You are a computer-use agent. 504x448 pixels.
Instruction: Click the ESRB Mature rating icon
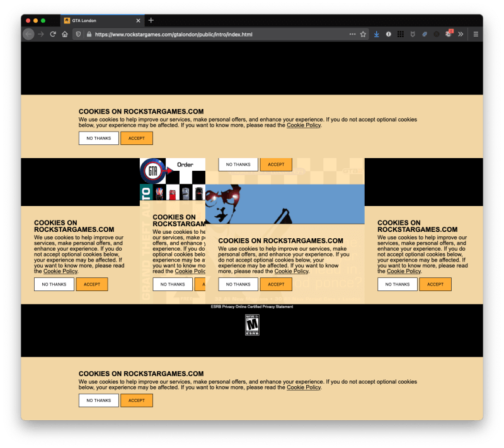pyautogui.click(x=252, y=325)
